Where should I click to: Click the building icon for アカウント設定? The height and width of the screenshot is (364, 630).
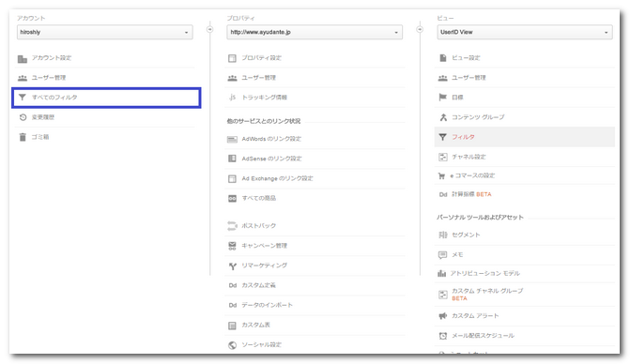point(23,58)
